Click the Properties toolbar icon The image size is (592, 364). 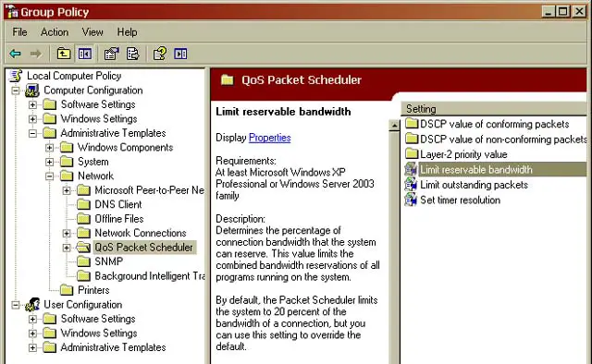tap(111, 54)
